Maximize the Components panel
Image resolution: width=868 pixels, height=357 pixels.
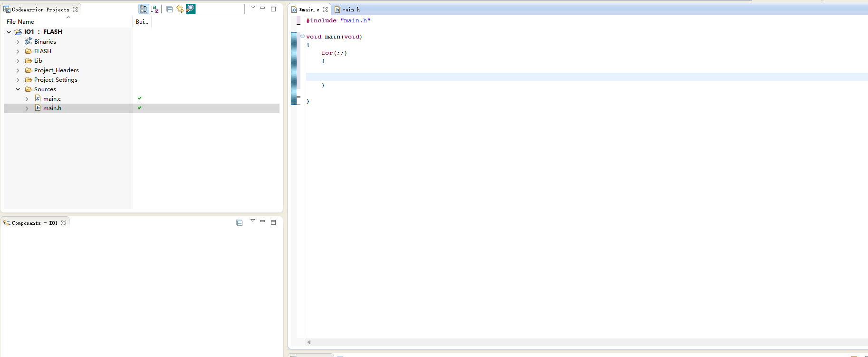pyautogui.click(x=273, y=222)
